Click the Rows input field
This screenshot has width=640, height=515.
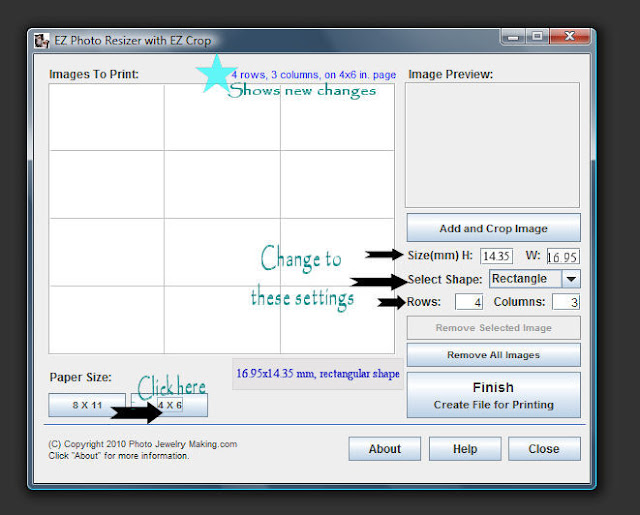click(469, 302)
